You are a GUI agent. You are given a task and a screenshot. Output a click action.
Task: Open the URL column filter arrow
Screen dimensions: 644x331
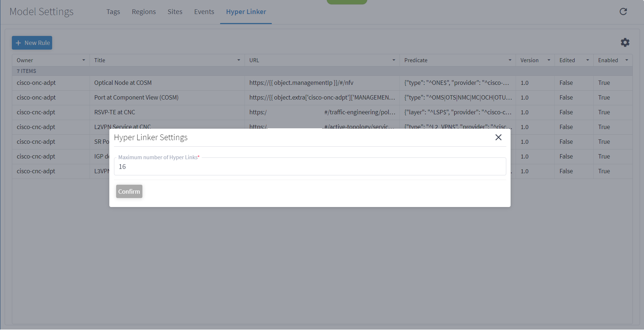point(393,60)
